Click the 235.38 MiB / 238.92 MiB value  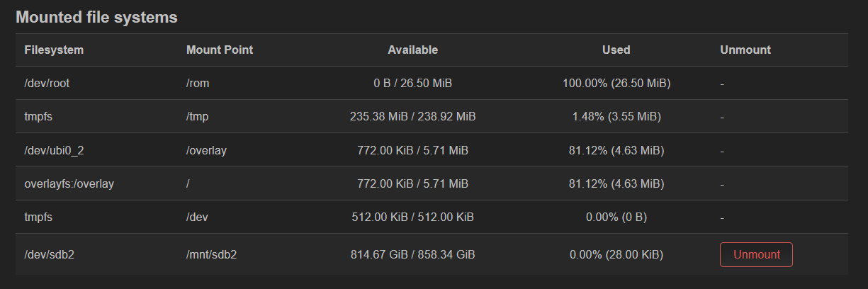coord(413,116)
